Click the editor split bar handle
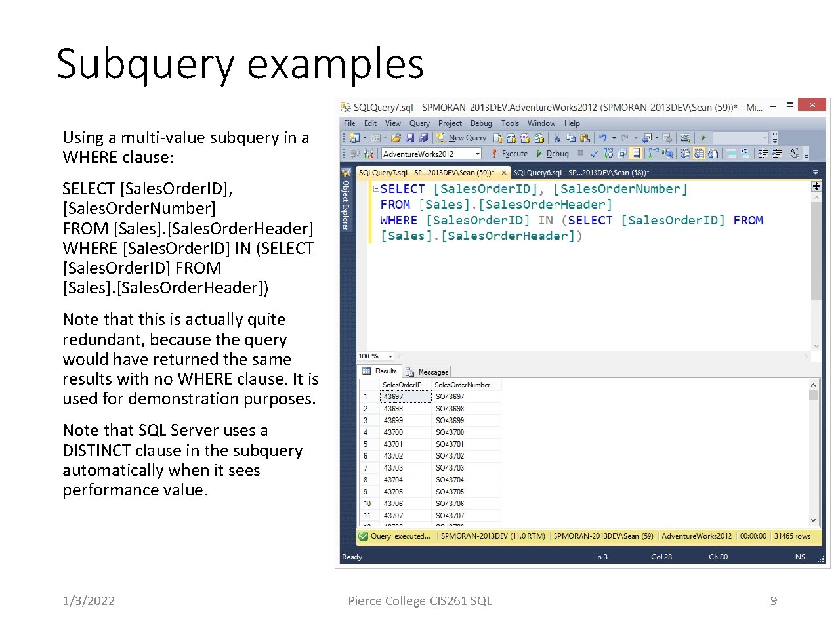This screenshot has width=840, height=630. coord(816,187)
